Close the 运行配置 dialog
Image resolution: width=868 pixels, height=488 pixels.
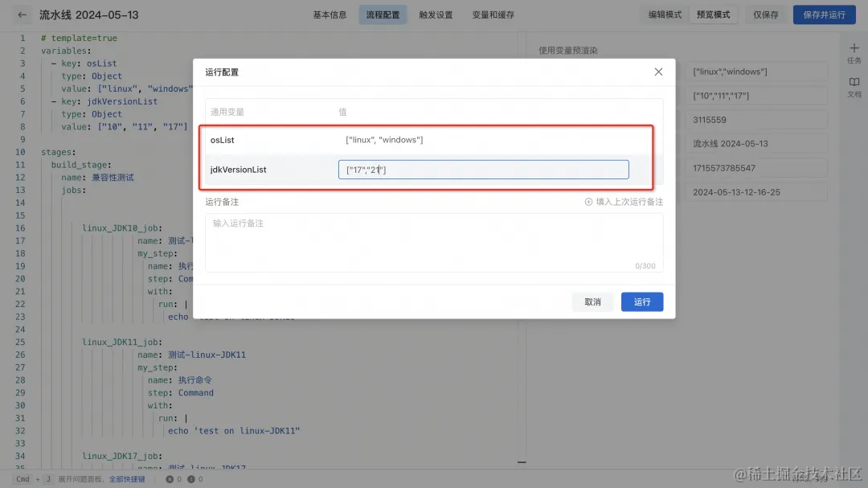tap(658, 72)
